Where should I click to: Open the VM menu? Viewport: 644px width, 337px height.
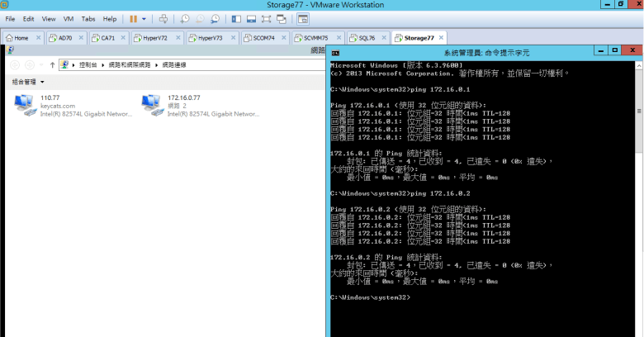pos(69,18)
